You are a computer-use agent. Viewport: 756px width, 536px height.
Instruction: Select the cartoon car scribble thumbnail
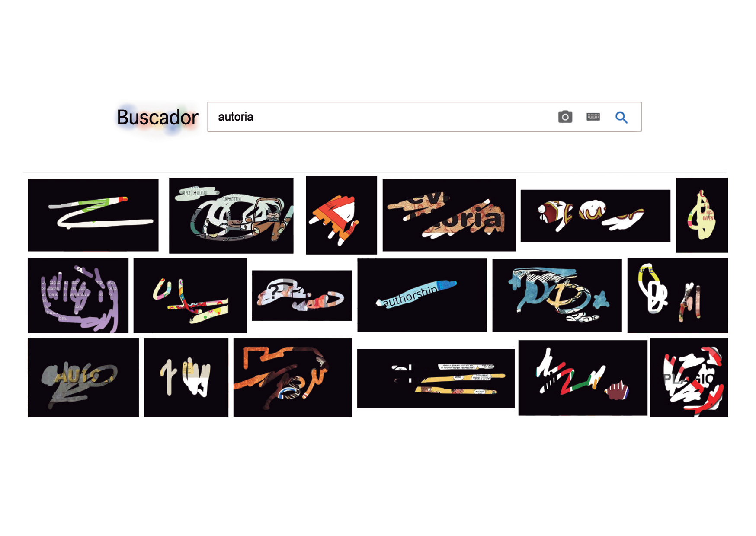point(231,215)
